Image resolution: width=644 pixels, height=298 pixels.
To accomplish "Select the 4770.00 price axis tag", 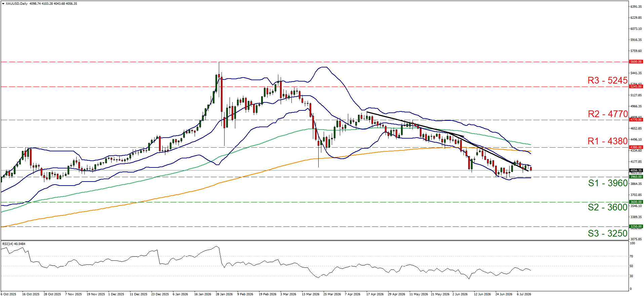I will click(636, 120).
